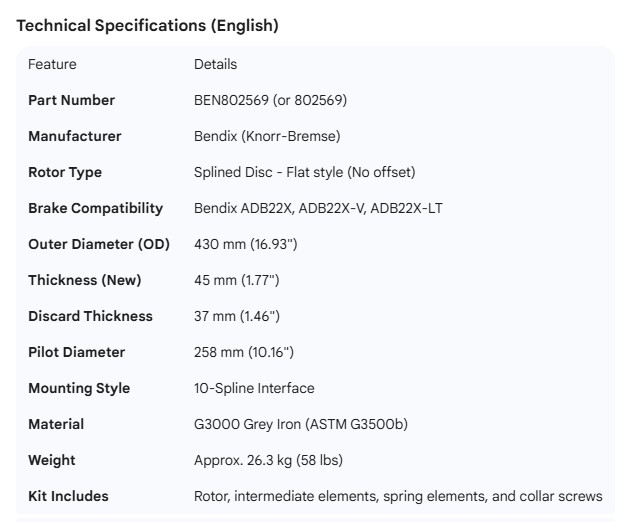
Task: Select the Thickness (New) label
Action: (85, 280)
